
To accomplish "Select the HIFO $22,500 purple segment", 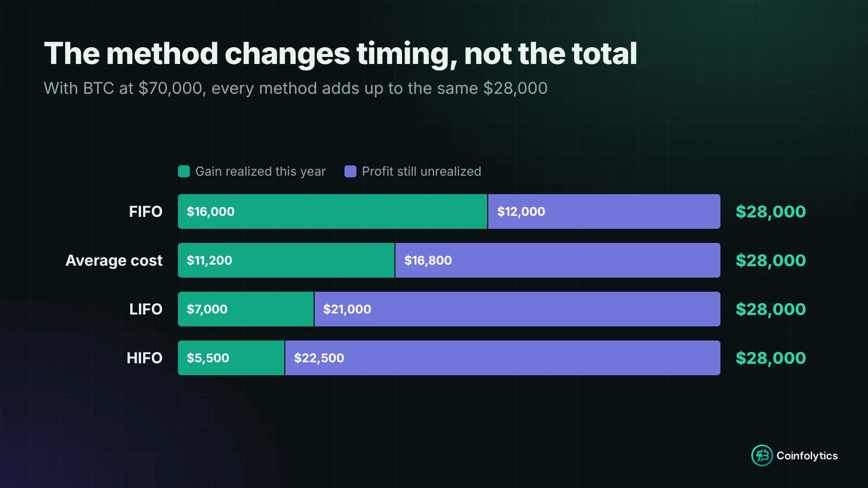I will (503, 358).
